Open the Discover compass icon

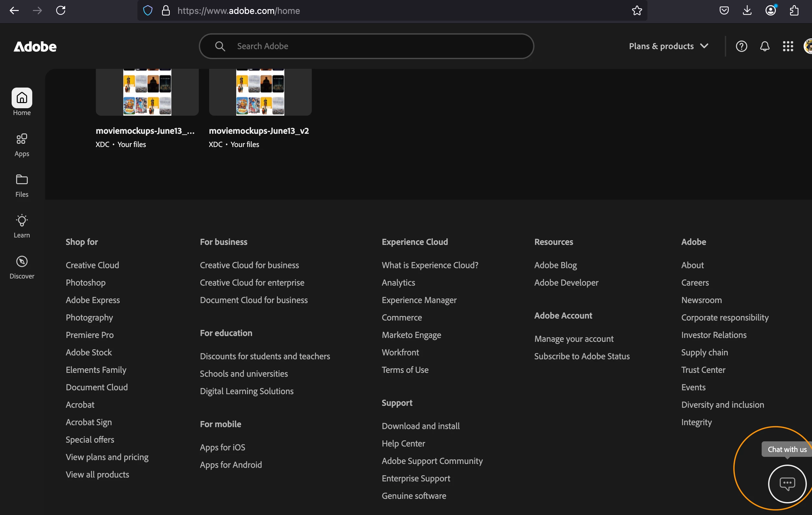tap(22, 262)
